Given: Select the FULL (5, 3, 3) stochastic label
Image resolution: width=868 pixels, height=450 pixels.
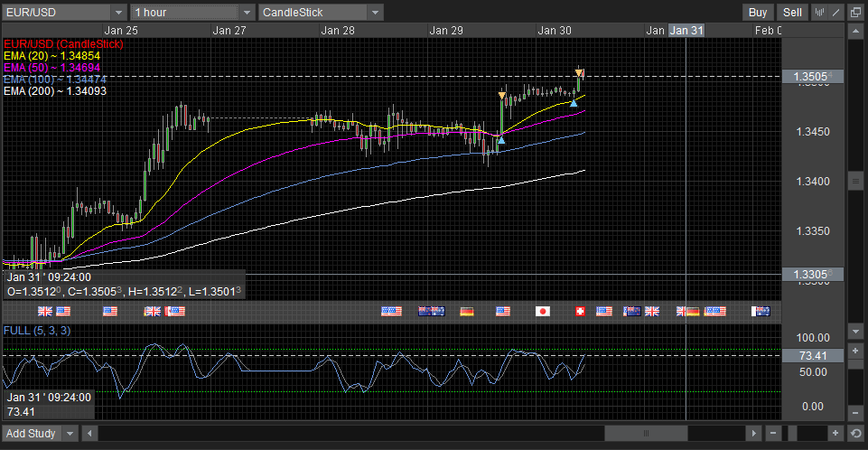Looking at the screenshot, I should pyautogui.click(x=37, y=331).
